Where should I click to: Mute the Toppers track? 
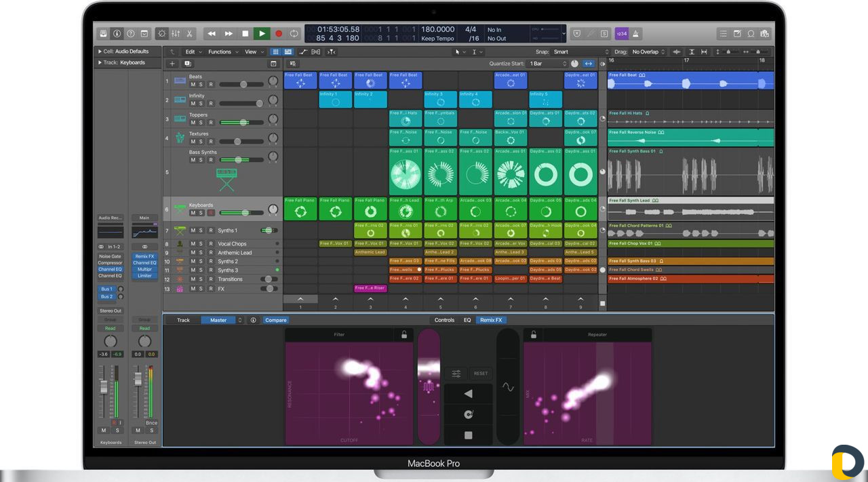[193, 123]
